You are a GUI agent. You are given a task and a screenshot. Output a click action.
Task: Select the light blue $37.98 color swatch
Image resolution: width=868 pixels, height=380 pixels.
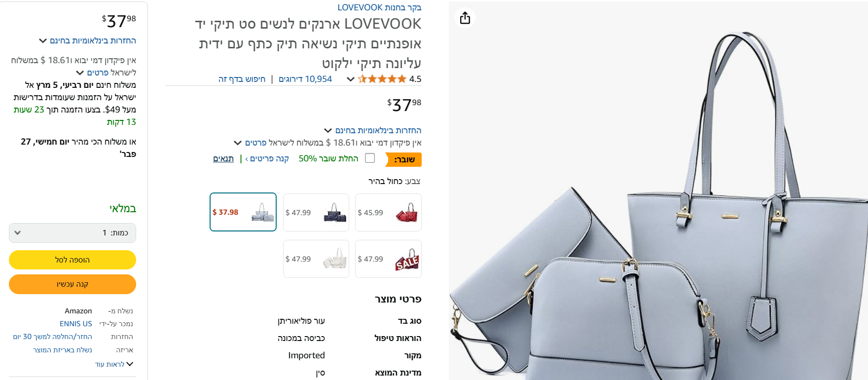tap(243, 212)
